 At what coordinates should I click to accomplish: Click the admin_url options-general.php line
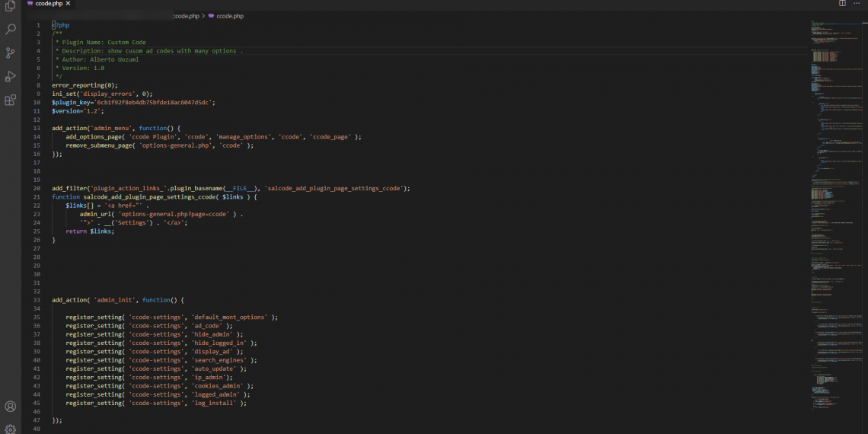(161, 214)
